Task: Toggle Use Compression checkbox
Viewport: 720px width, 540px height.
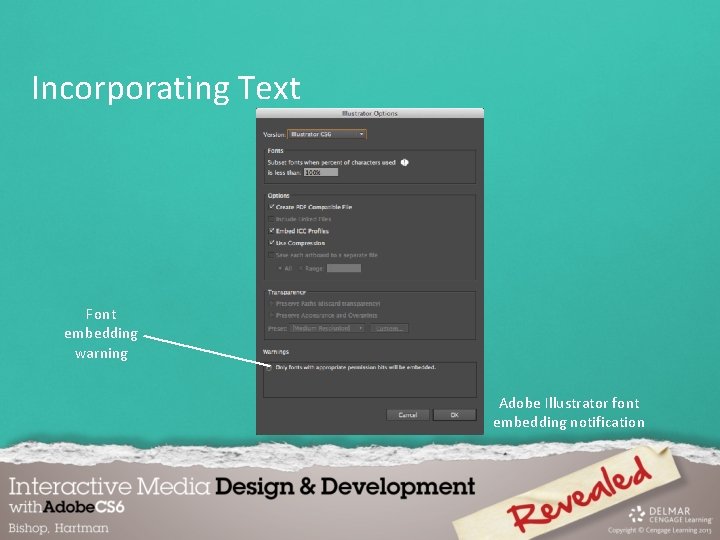Action: click(271, 242)
